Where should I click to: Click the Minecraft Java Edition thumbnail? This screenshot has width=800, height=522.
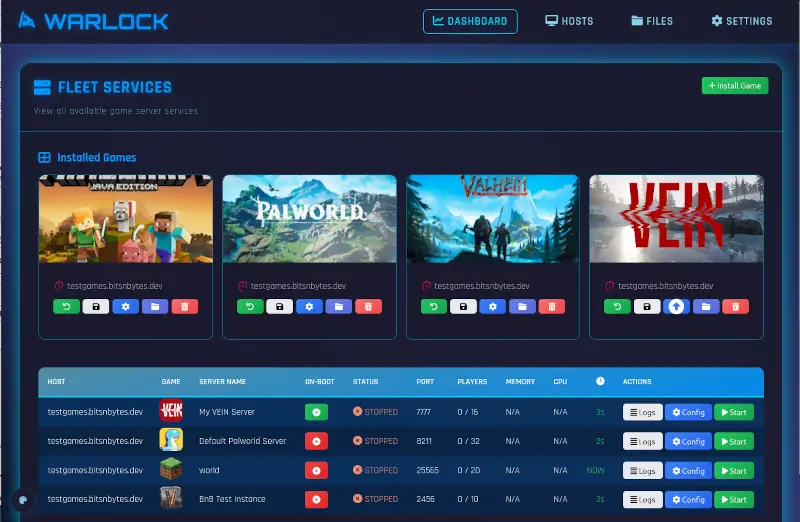click(x=126, y=219)
